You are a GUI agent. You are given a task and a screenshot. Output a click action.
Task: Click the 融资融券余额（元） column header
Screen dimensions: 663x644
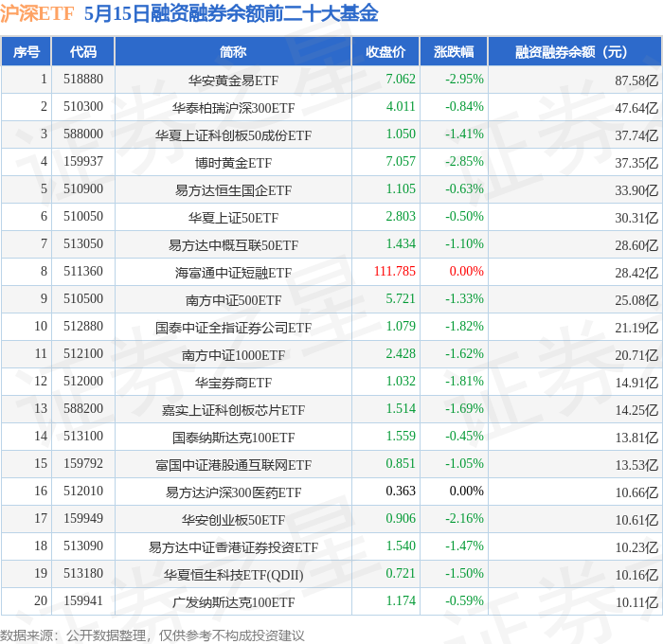pyautogui.click(x=575, y=51)
